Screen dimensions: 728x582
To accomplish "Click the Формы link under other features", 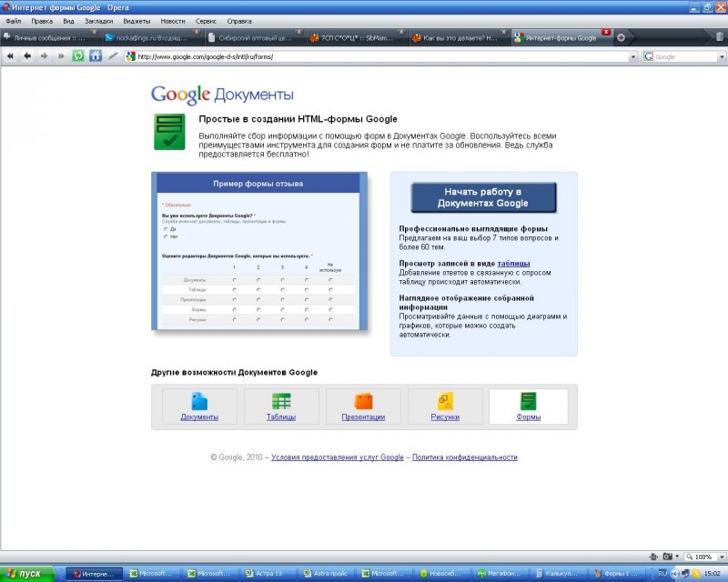I will 529,416.
